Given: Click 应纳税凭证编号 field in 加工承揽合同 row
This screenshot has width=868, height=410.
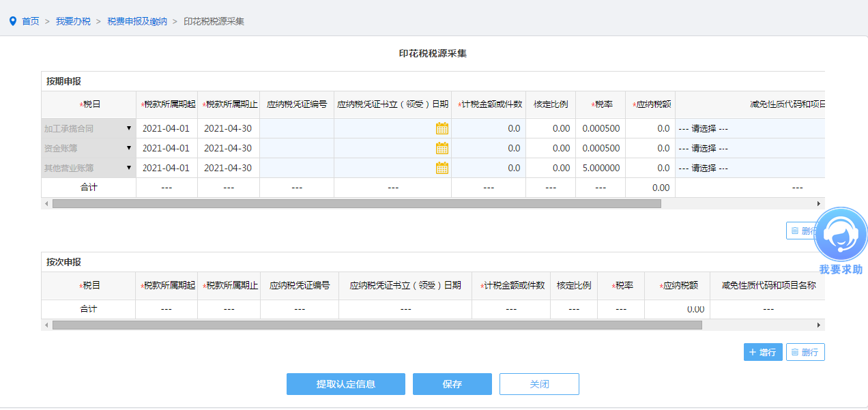Looking at the screenshot, I should pyautogui.click(x=297, y=128).
